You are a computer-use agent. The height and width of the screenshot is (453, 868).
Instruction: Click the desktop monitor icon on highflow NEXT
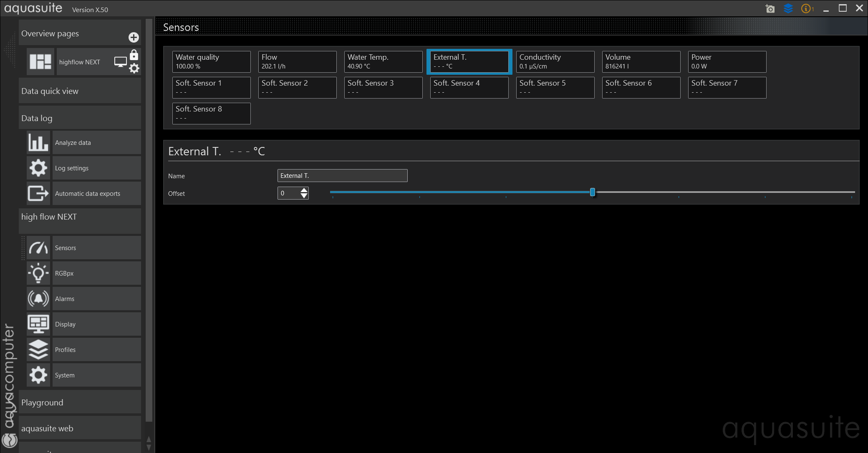coord(120,62)
